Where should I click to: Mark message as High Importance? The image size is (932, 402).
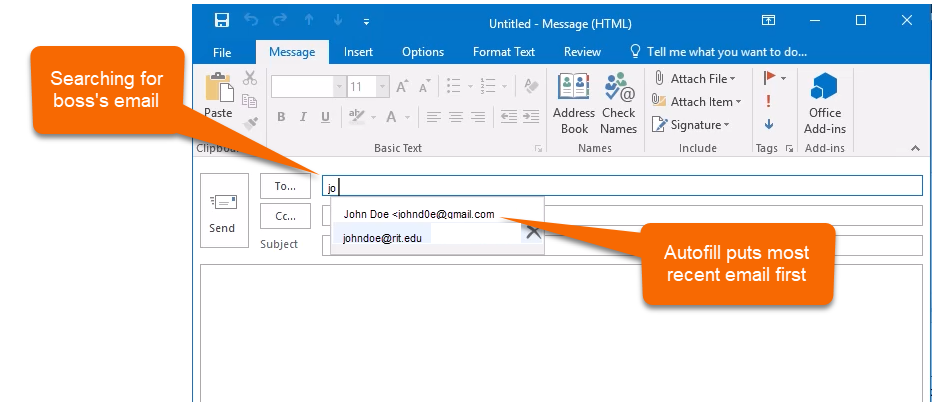click(768, 101)
